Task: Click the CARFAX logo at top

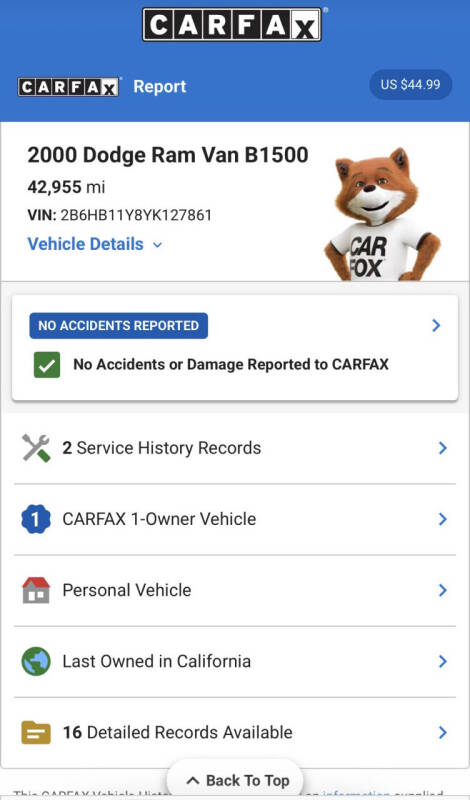Action: tap(232, 24)
